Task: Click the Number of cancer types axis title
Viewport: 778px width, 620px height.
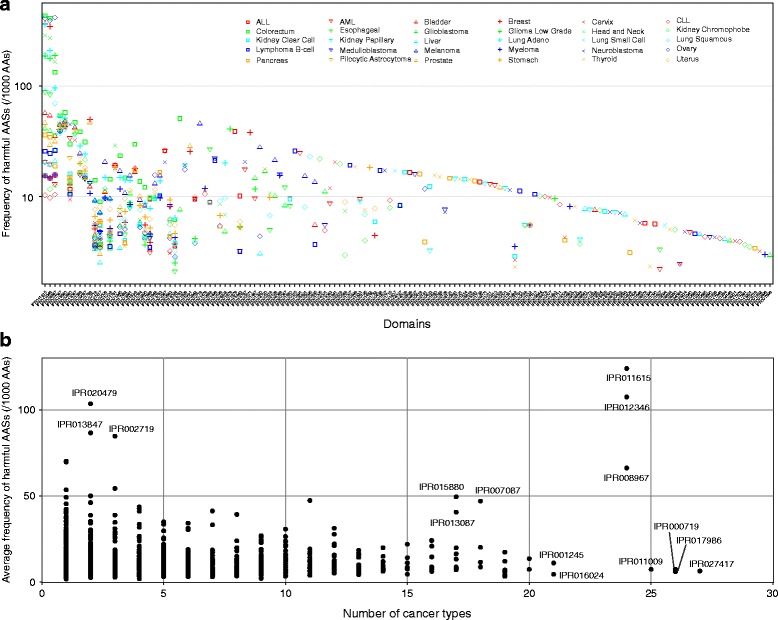Action: point(407,614)
